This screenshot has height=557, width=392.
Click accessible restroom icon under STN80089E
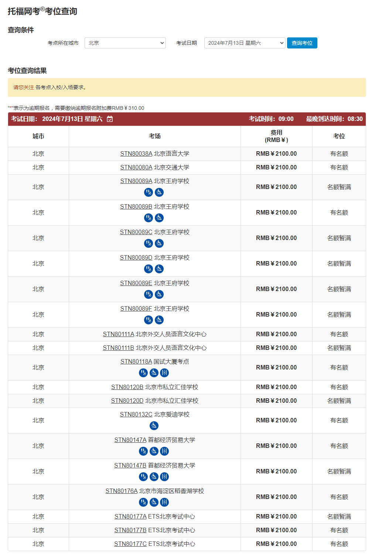(149, 294)
